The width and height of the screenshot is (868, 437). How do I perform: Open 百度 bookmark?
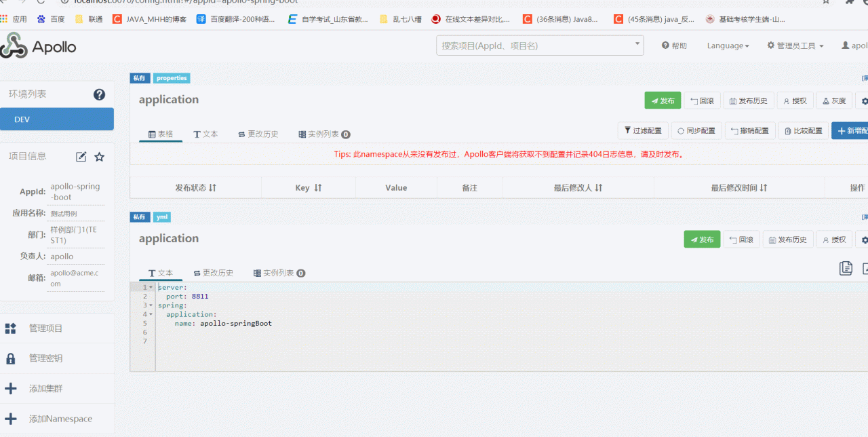click(x=52, y=19)
